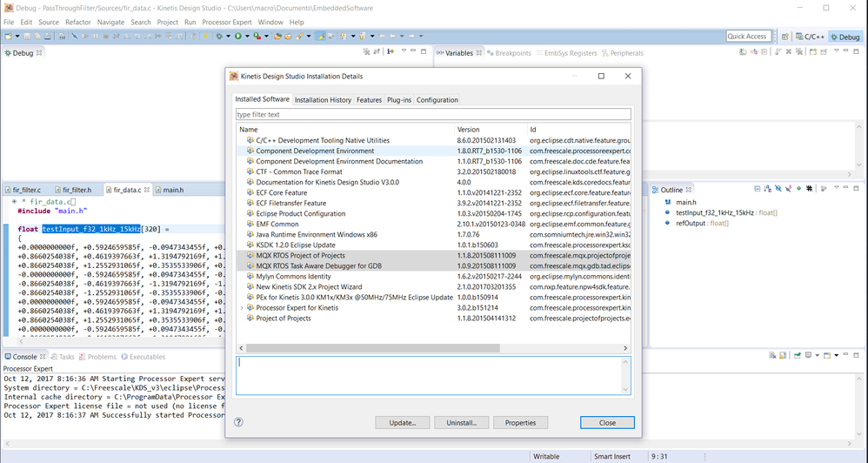Select the KSDK 1.2.0 Eclipse Update row
This screenshot has height=463, width=868.
point(433,245)
